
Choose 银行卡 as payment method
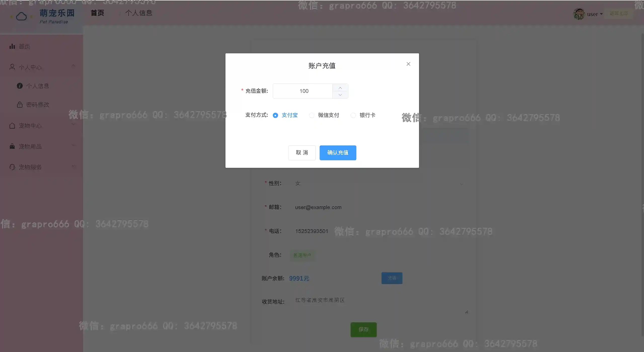[353, 115]
